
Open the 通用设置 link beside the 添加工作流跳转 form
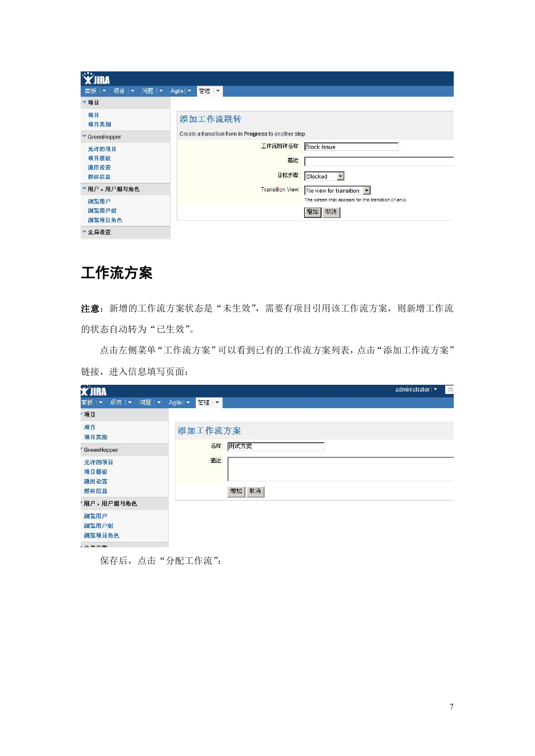[x=99, y=167]
